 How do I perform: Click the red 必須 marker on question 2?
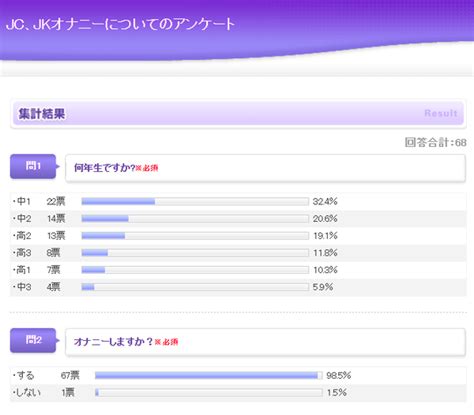coord(166,342)
